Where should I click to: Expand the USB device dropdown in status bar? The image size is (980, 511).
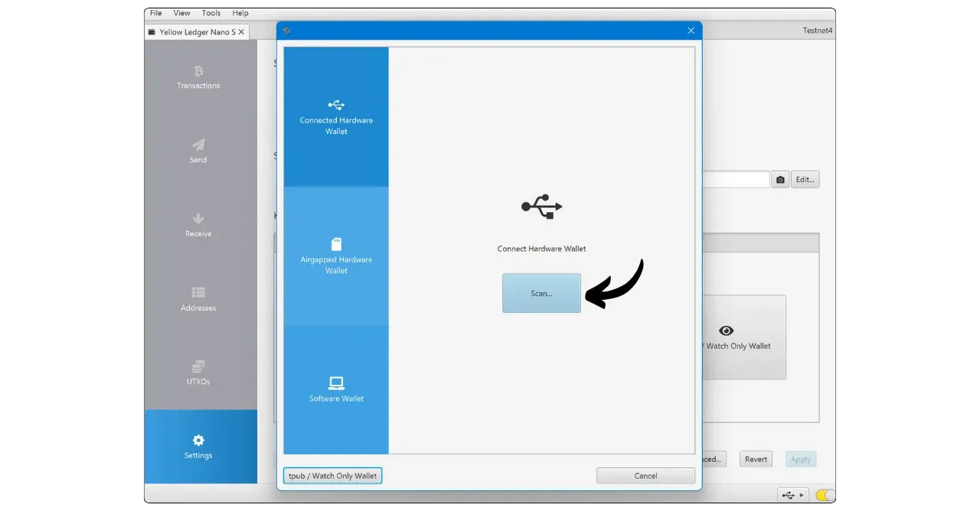792,495
